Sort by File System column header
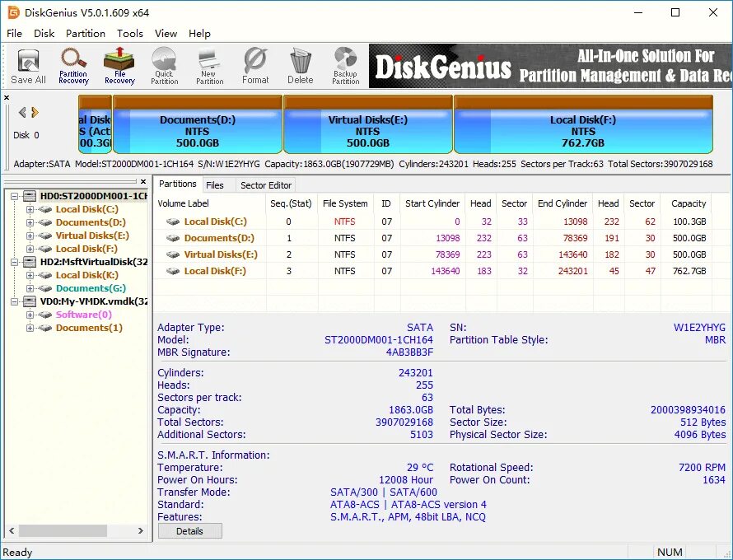 tap(345, 203)
